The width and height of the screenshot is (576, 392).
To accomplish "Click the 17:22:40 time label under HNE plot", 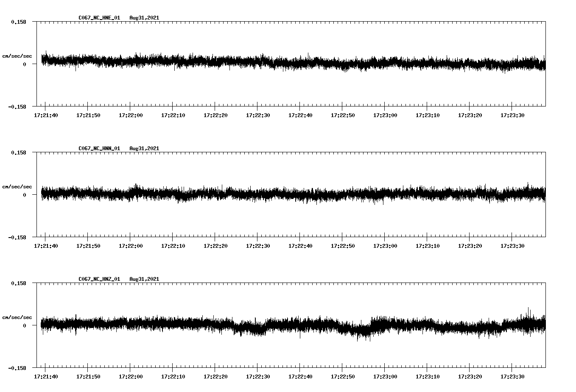I will tap(300, 115).
